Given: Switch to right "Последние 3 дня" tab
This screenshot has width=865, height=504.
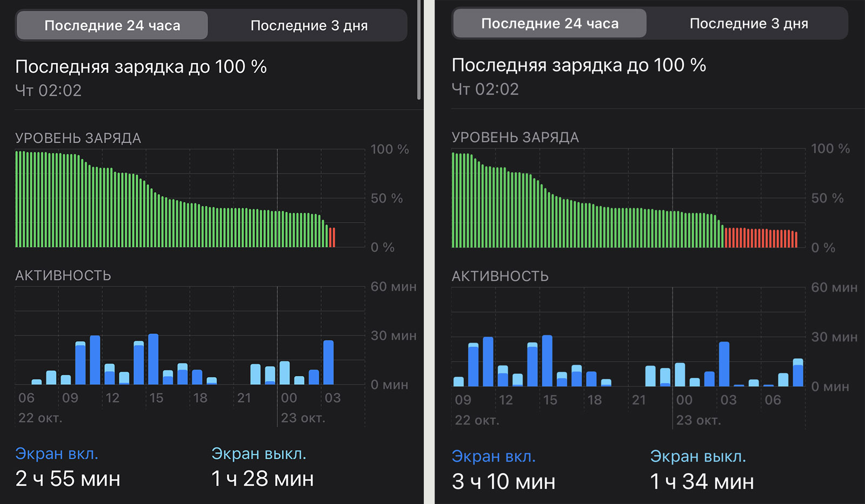Looking at the screenshot, I should pyautogui.click(x=748, y=24).
